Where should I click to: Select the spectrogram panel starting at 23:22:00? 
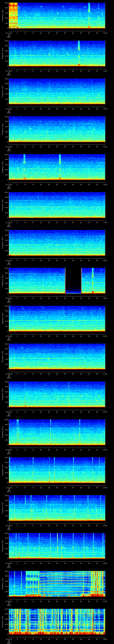tap(57, 432)
